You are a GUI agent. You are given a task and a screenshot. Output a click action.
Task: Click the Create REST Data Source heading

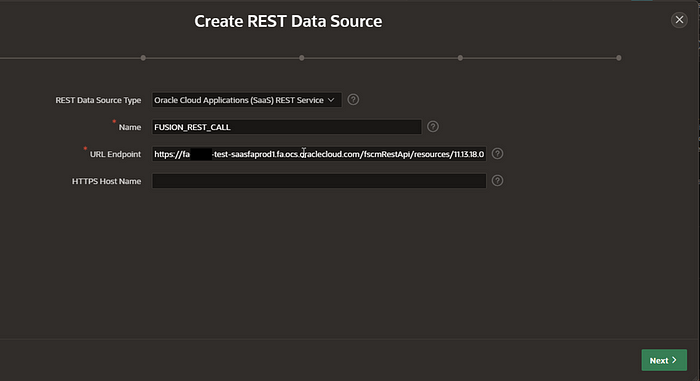point(288,21)
